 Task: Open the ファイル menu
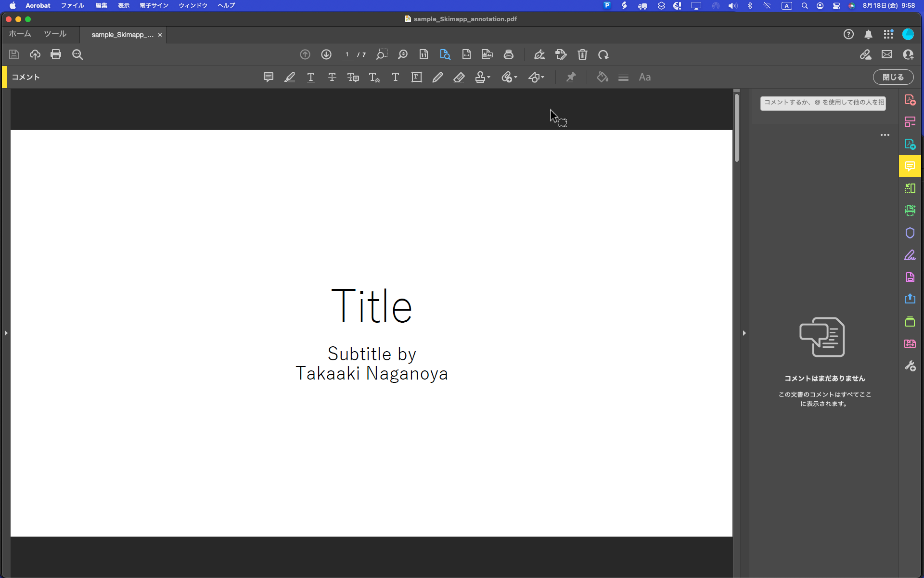[72, 5]
